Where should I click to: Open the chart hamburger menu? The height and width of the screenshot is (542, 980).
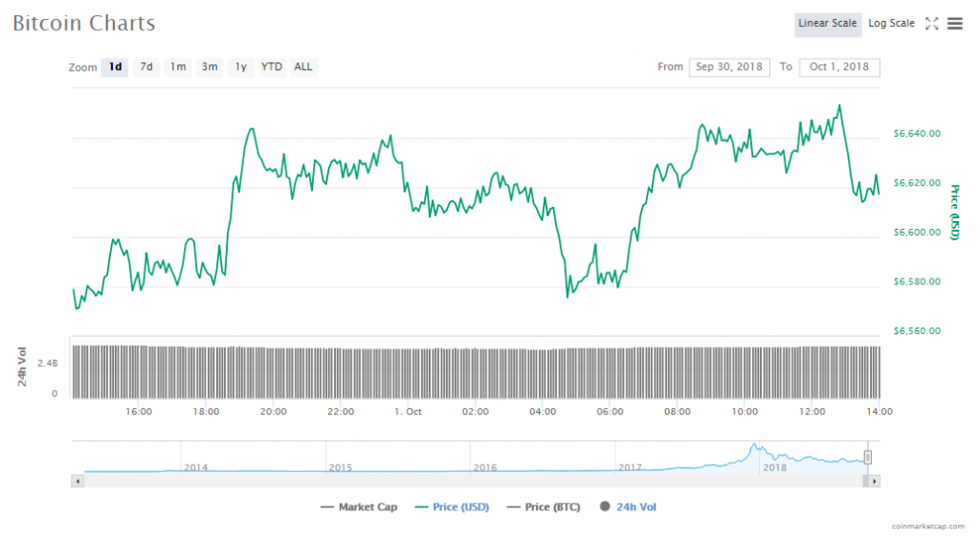pyautogui.click(x=954, y=24)
